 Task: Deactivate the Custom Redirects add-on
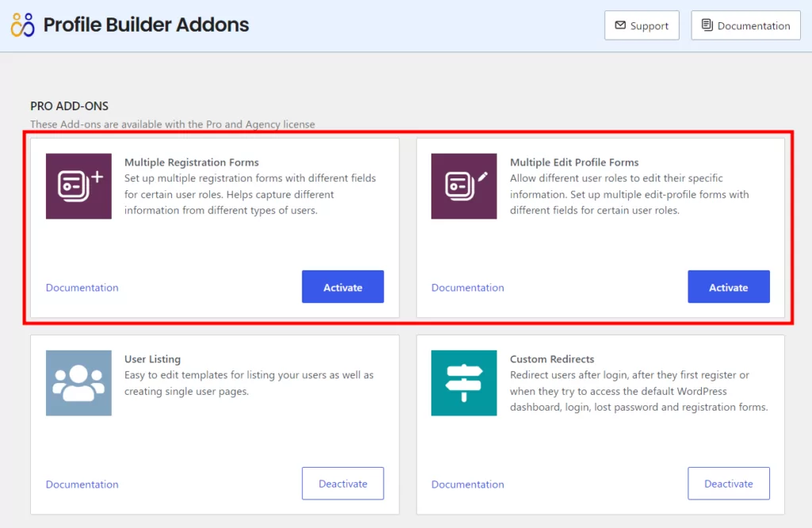click(729, 484)
